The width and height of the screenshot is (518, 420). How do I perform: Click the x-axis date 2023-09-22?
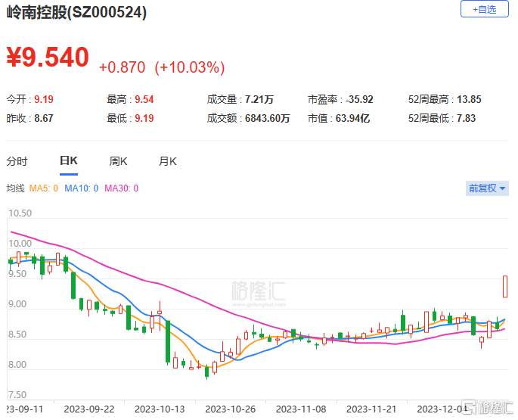click(x=89, y=409)
